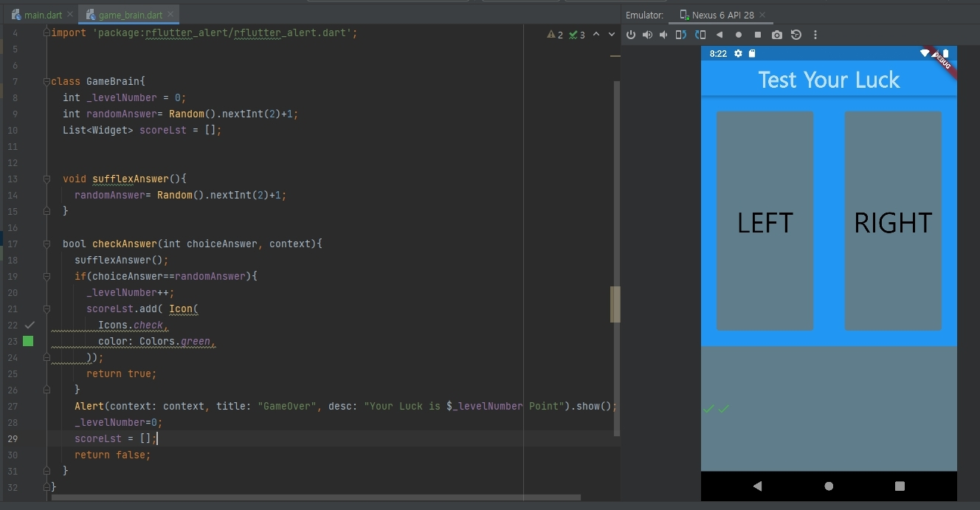Image resolution: width=980 pixels, height=510 pixels.
Task: Open the emulator snapshots clock icon
Action: click(x=796, y=35)
